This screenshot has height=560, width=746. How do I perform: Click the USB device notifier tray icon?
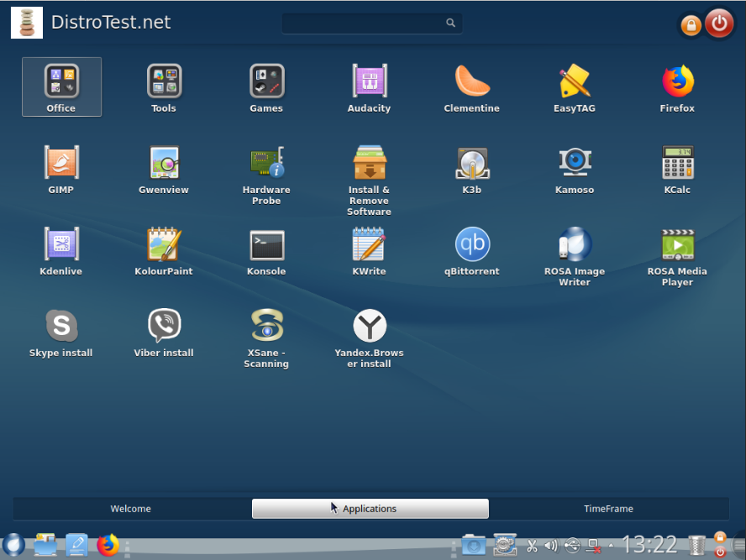click(x=572, y=546)
